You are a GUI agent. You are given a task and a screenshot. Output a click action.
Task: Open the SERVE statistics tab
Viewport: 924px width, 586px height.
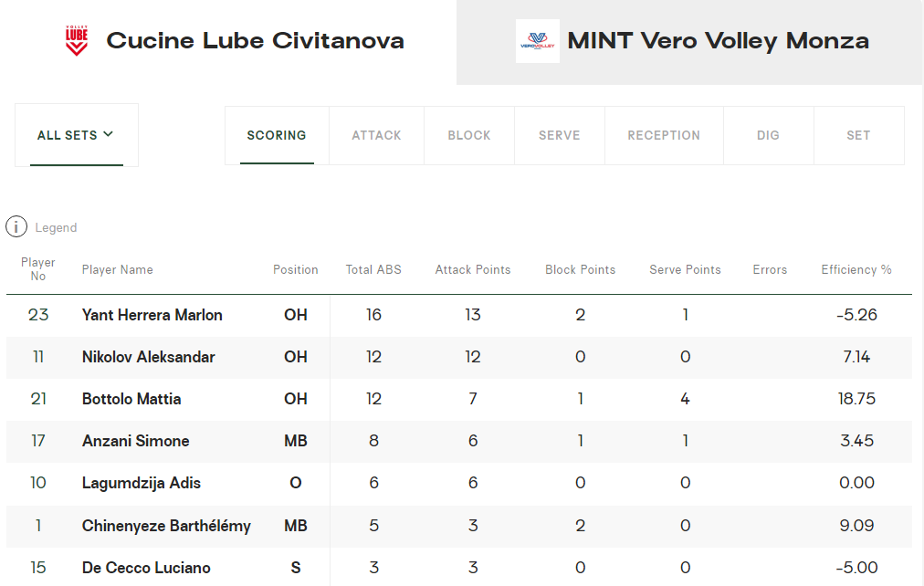(559, 135)
